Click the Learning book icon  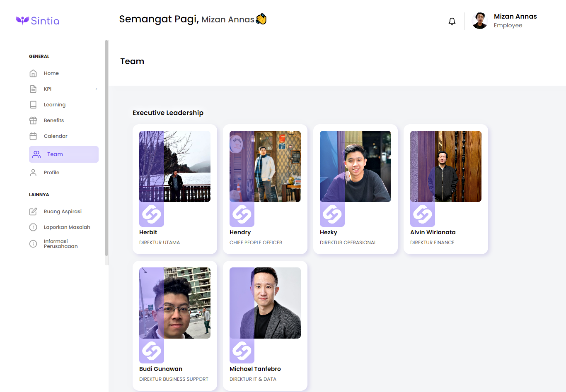pyautogui.click(x=33, y=105)
